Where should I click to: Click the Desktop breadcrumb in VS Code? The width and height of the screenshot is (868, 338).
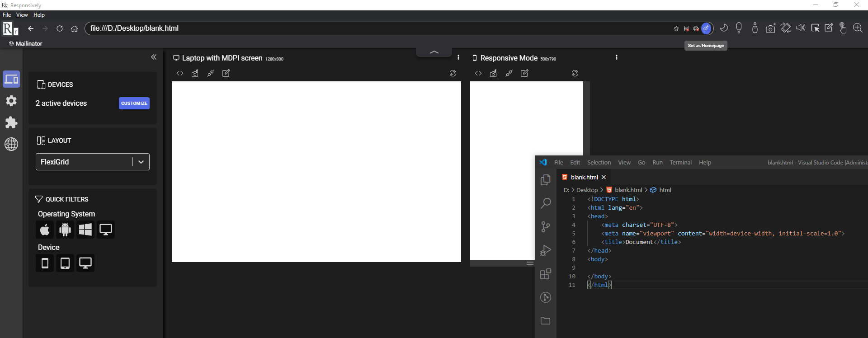587,190
